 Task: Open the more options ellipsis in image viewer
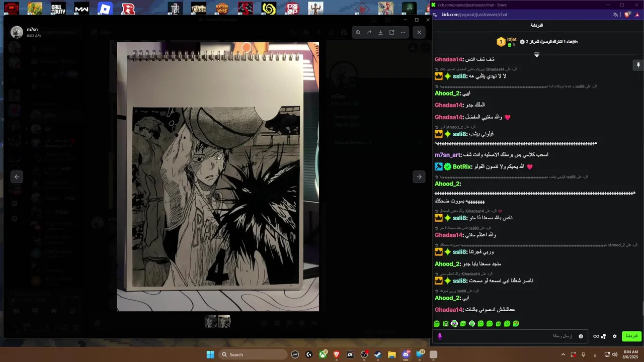click(x=403, y=32)
